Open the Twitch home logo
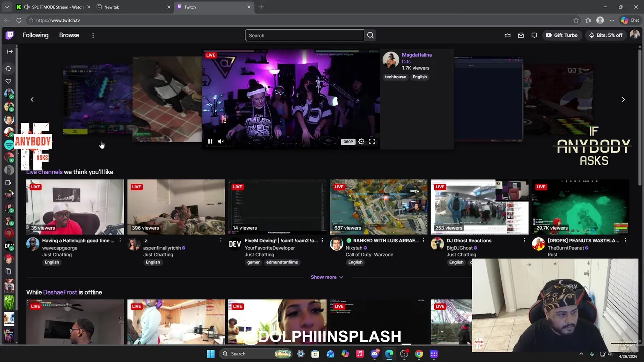 10,35
